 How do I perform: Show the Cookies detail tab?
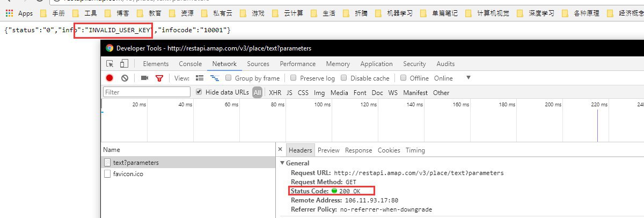(x=389, y=150)
